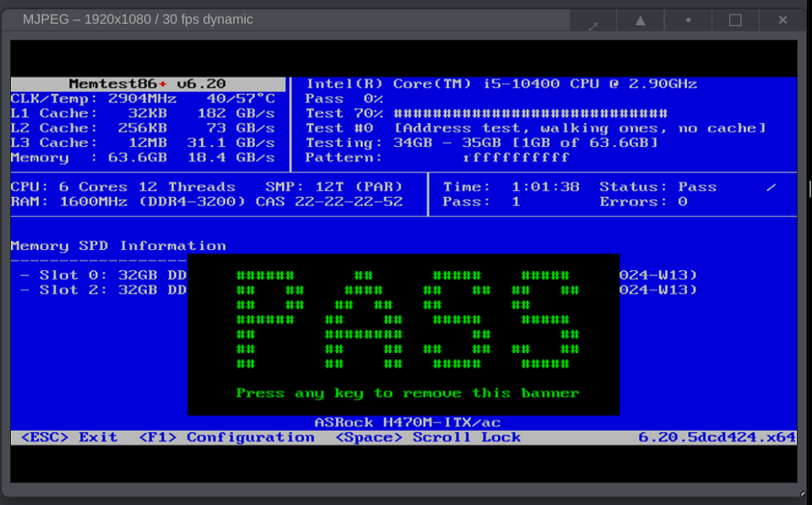The image size is (812, 505).
Task: Click the small dot icon in title bar
Action: [x=688, y=20]
